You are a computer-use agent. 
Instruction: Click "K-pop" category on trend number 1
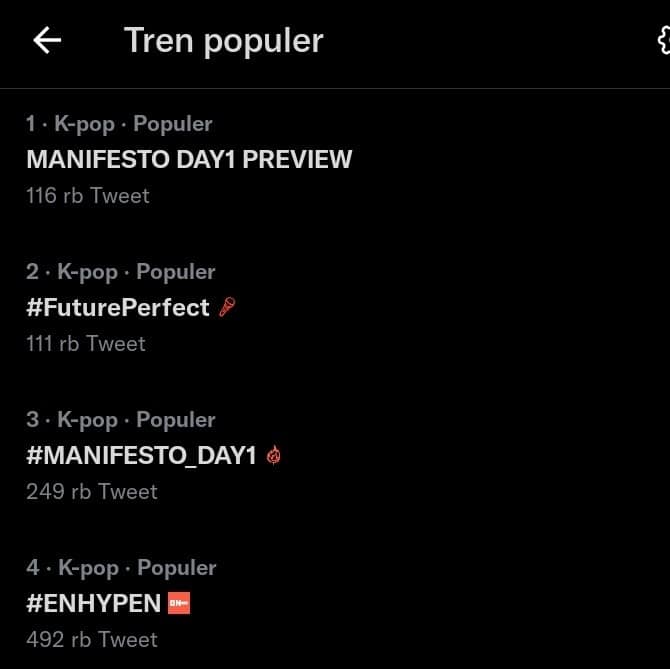click(x=85, y=124)
